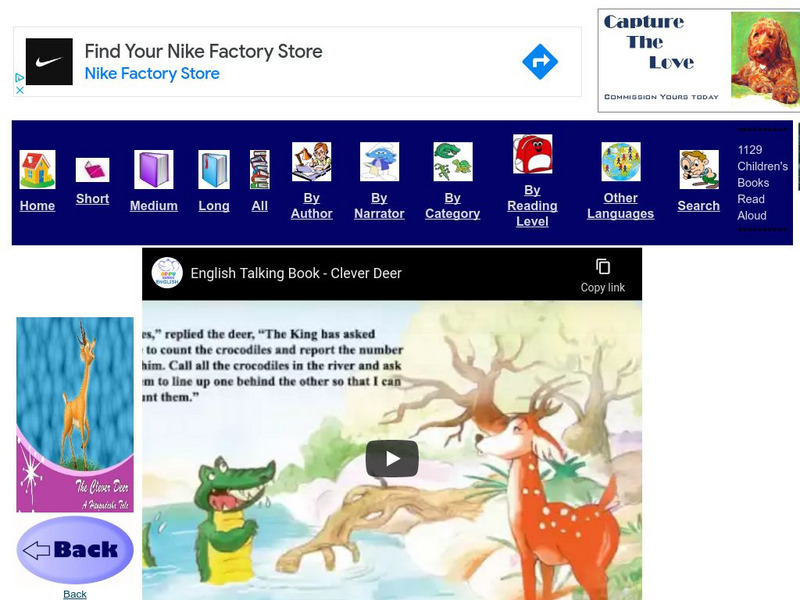Play the Clever Deer video

[392, 459]
